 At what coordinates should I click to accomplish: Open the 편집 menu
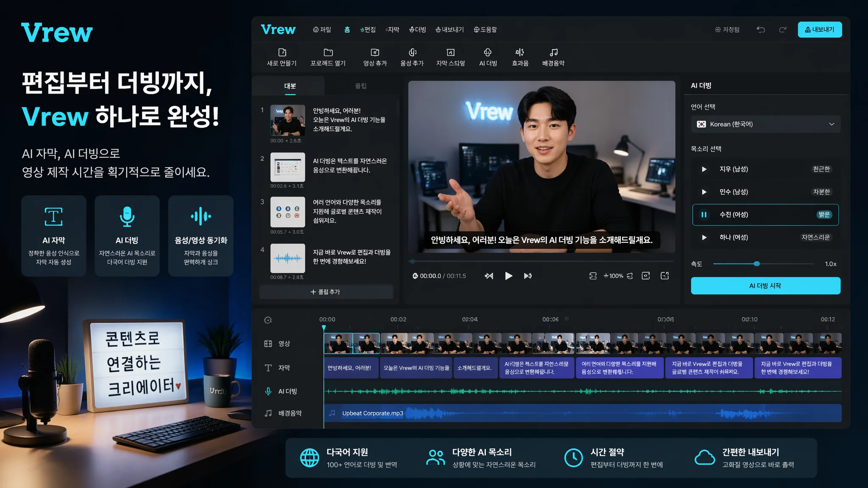(x=367, y=30)
